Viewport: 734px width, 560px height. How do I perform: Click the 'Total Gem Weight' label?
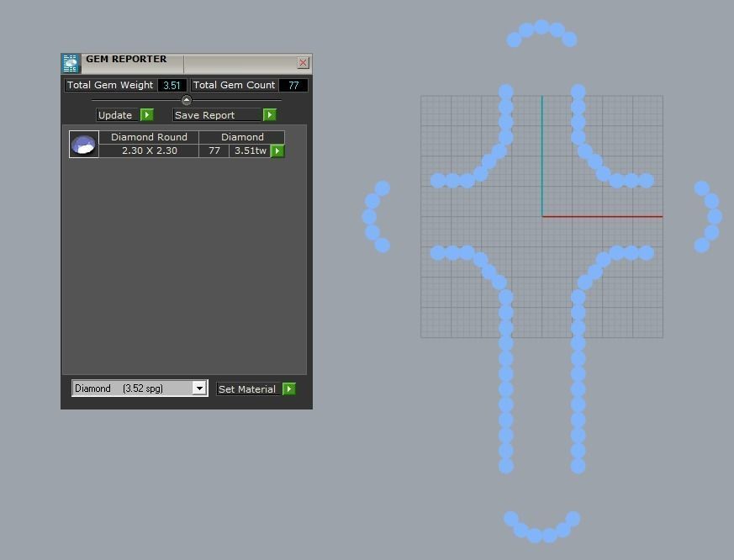point(110,85)
